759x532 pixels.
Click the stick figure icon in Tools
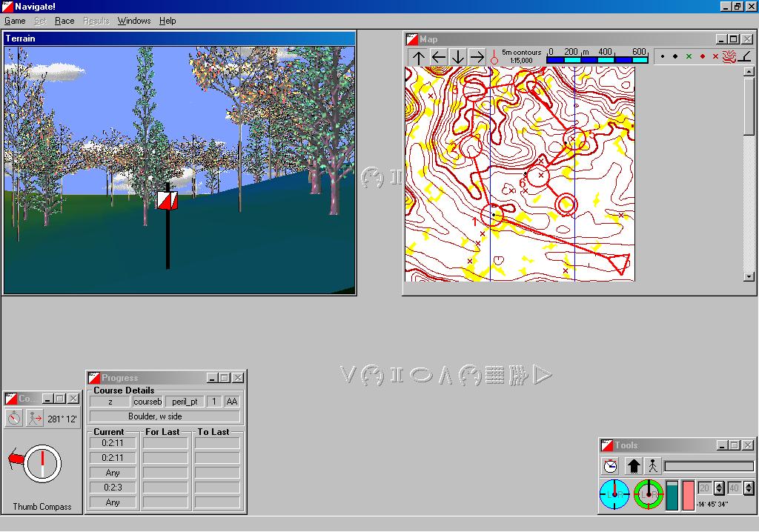click(652, 466)
